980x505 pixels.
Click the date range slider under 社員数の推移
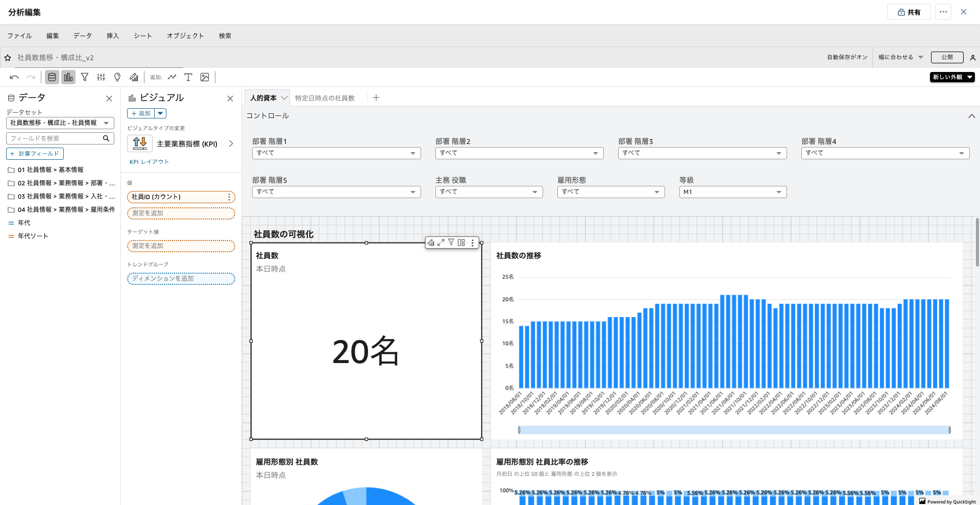(734, 430)
